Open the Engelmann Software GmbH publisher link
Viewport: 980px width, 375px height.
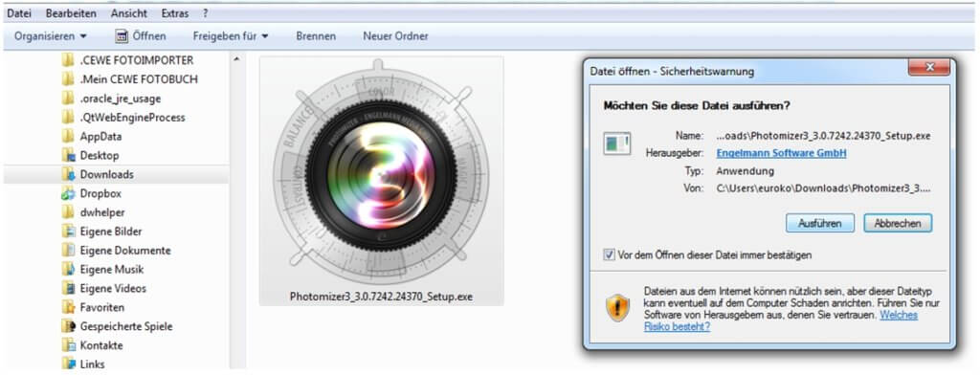[781, 153]
